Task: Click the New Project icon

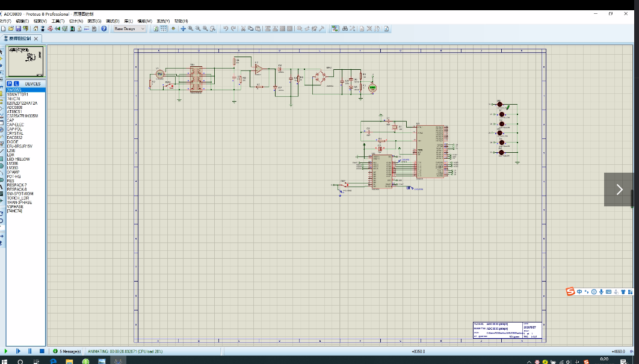Action: (3, 28)
